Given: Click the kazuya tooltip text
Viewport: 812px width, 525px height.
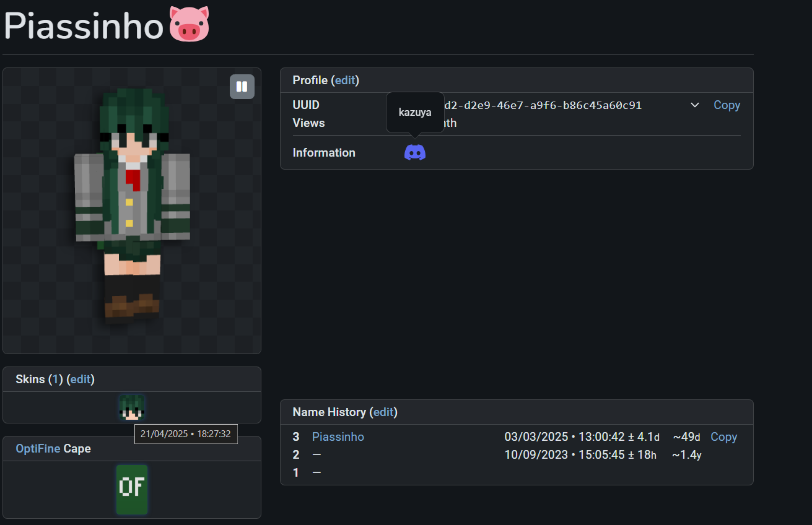Looking at the screenshot, I should point(415,112).
